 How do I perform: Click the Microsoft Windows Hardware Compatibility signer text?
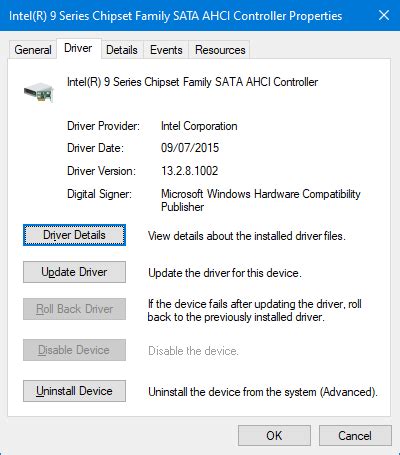click(x=261, y=200)
